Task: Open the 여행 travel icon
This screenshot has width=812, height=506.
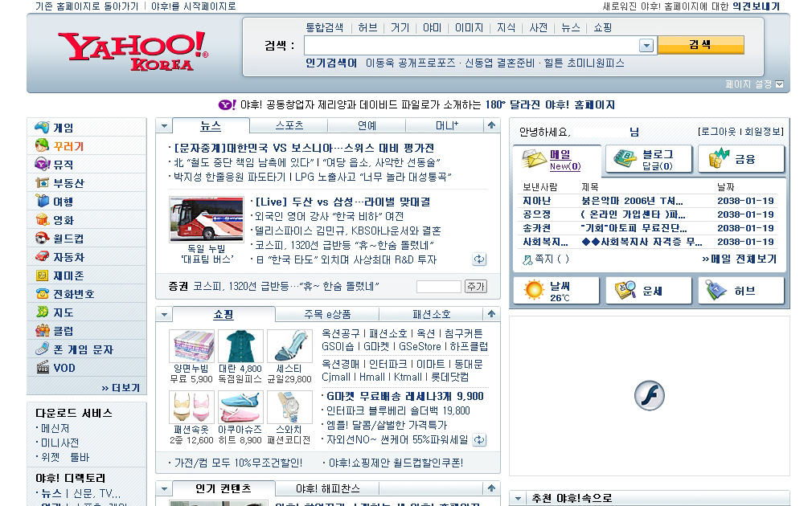Action: click(42, 202)
